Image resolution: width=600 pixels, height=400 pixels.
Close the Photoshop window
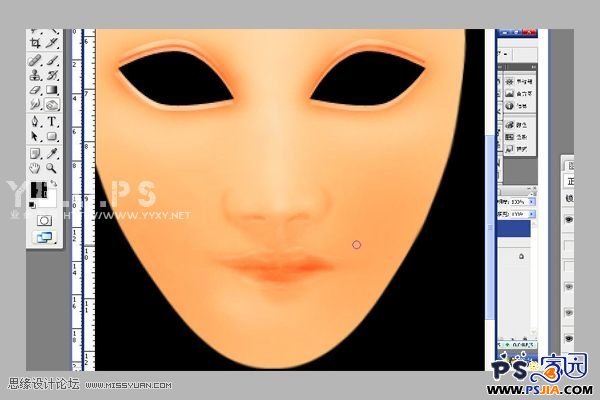(530, 33)
